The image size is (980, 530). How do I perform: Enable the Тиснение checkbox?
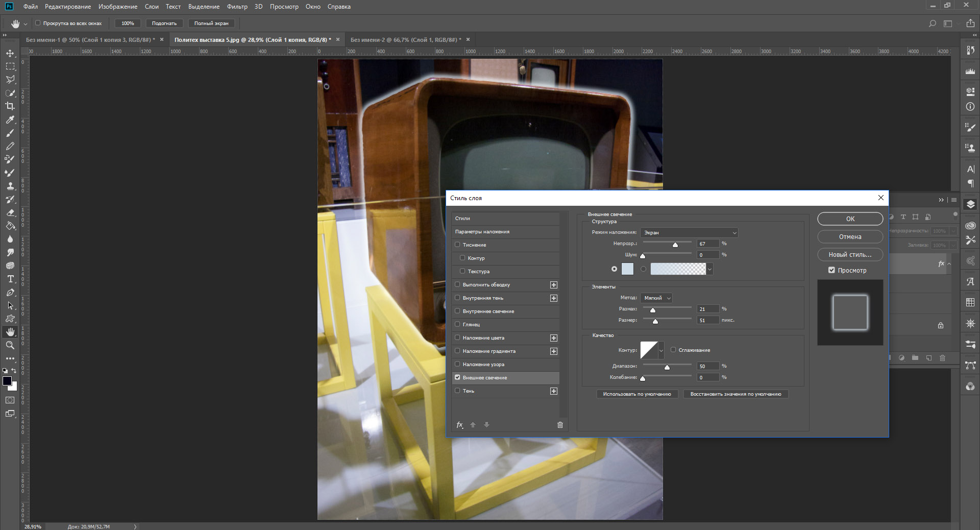click(x=457, y=245)
